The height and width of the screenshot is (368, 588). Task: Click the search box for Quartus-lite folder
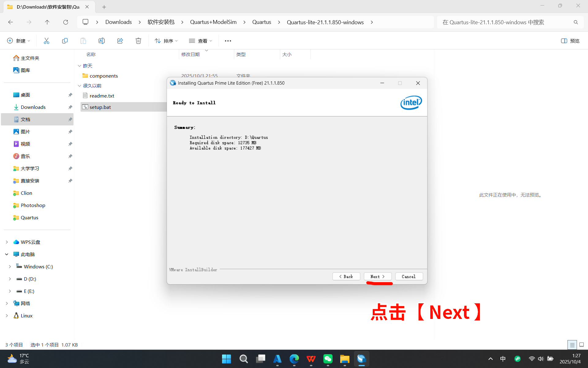tap(510, 22)
